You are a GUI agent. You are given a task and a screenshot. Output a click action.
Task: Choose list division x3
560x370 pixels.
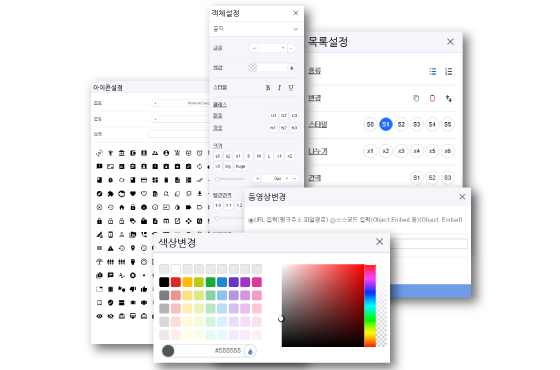(x=401, y=151)
